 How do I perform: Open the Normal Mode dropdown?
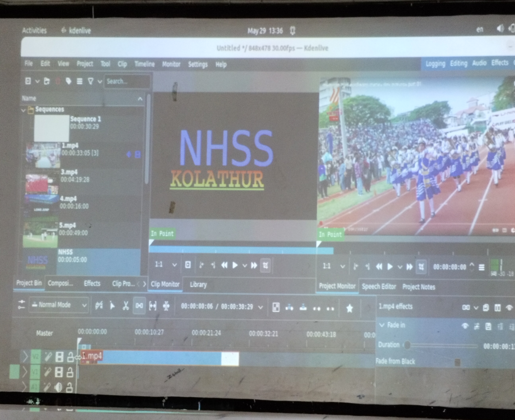pyautogui.click(x=59, y=305)
